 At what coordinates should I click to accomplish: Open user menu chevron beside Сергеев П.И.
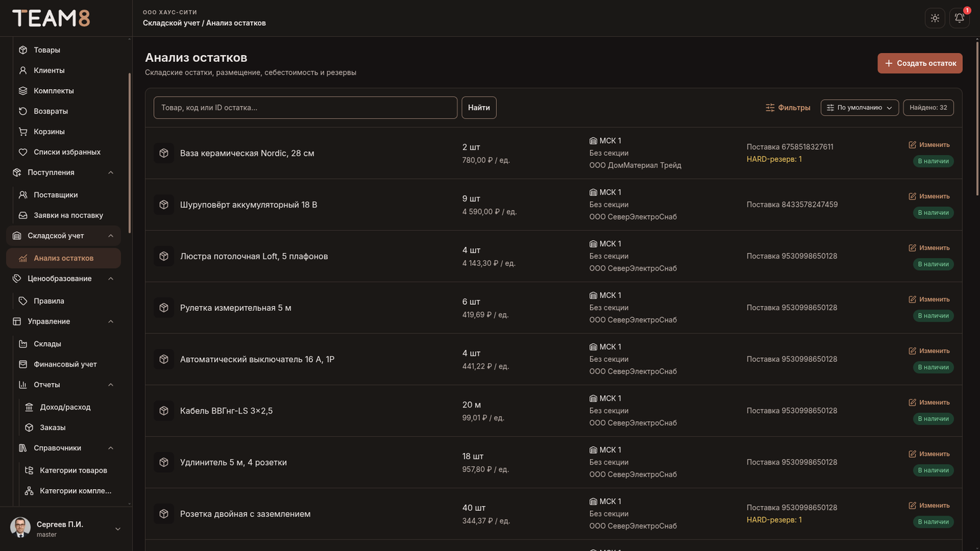118,529
